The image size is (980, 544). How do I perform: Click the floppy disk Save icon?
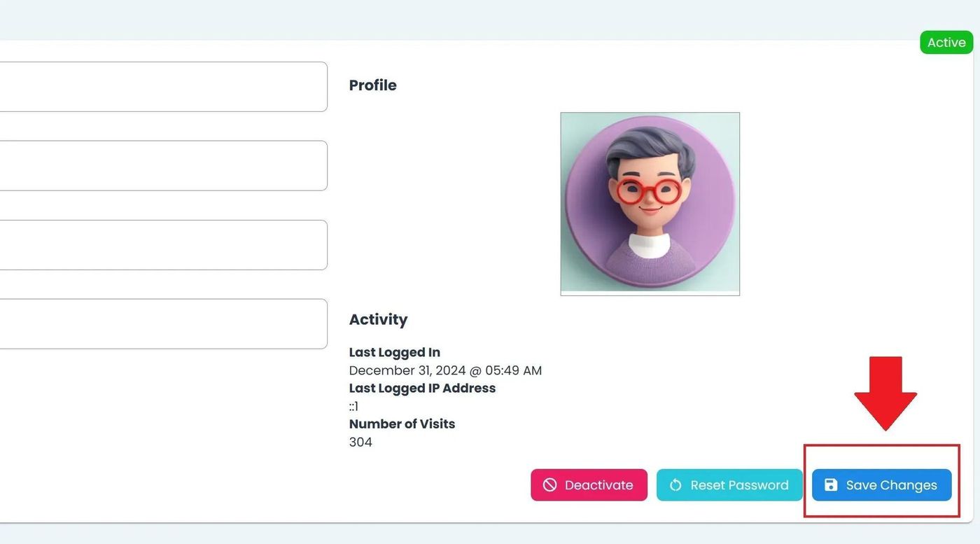click(831, 485)
